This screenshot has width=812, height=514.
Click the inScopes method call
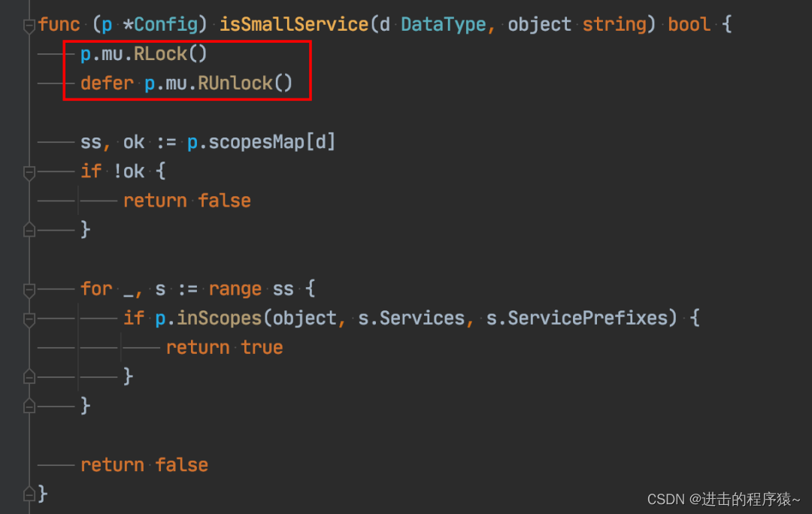point(219,318)
